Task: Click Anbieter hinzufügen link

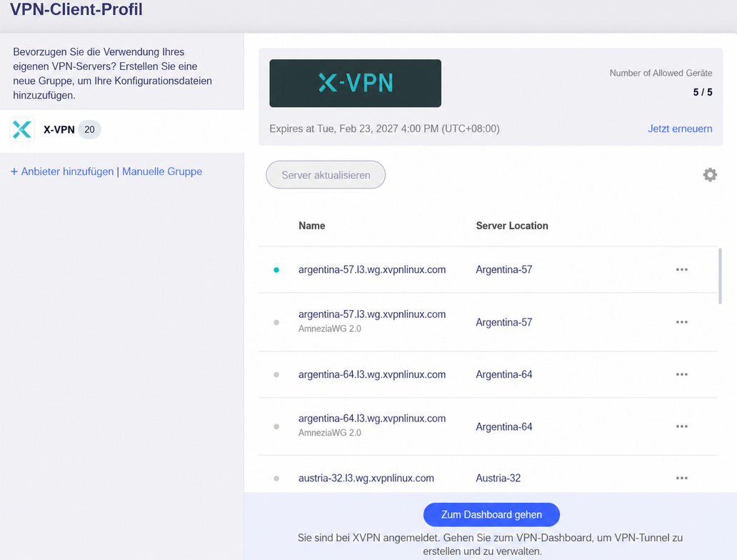Action: pos(62,171)
